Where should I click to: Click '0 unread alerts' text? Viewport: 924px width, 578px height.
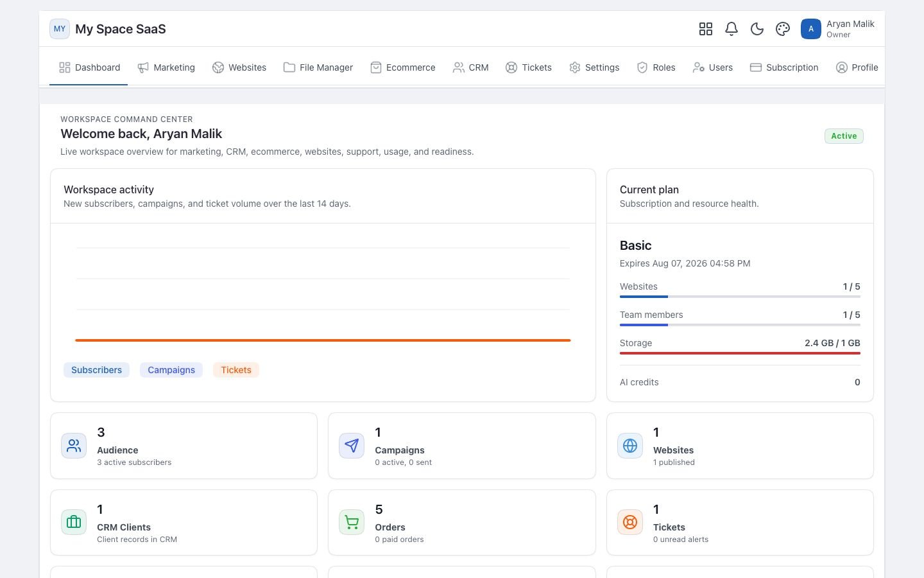click(681, 539)
